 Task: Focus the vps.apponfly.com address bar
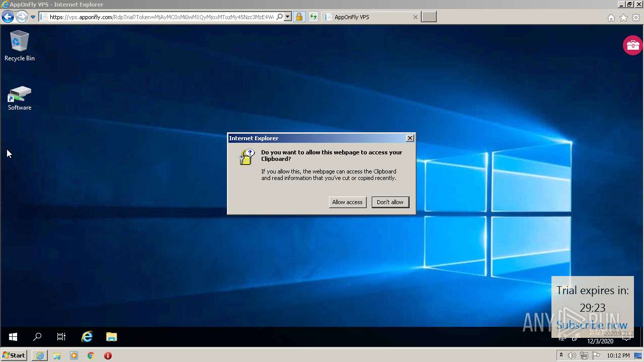161,17
